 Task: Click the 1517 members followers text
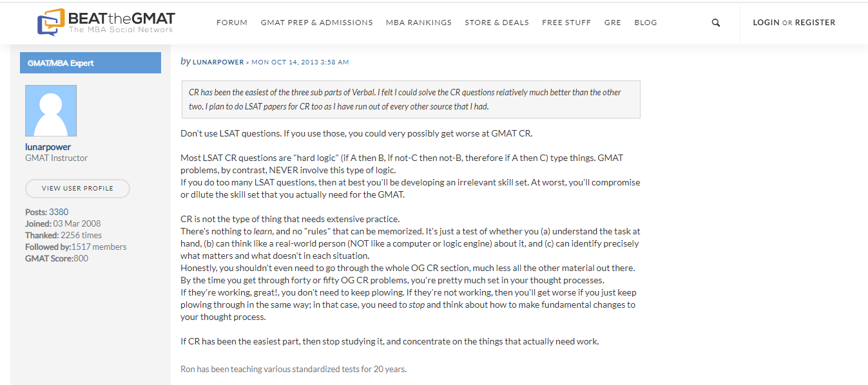(x=99, y=247)
